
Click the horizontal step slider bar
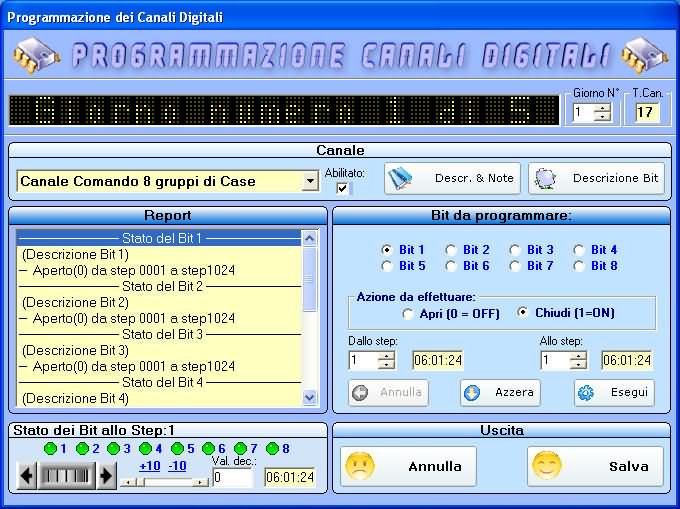(x=165, y=482)
